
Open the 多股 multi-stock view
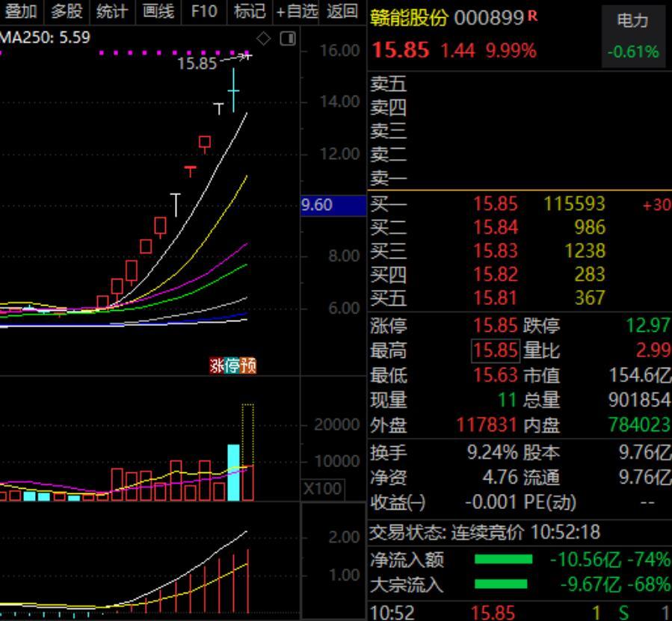pyautogui.click(x=67, y=11)
